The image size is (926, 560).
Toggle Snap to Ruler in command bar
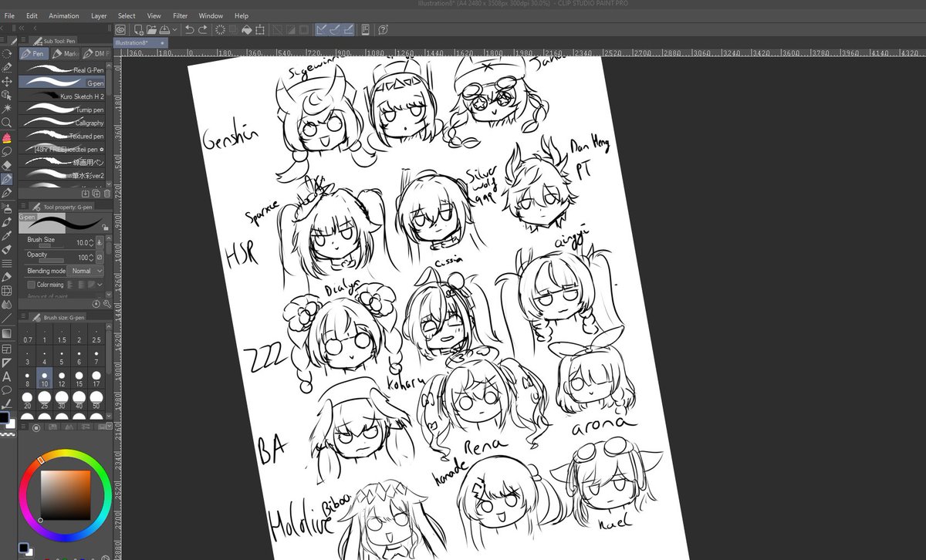(x=321, y=29)
